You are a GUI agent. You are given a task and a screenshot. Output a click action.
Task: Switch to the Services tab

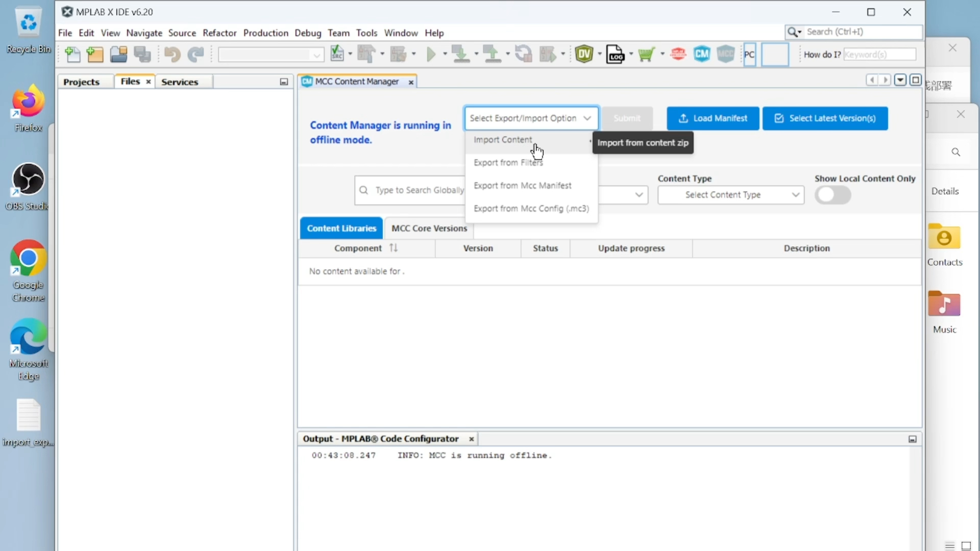click(x=180, y=82)
